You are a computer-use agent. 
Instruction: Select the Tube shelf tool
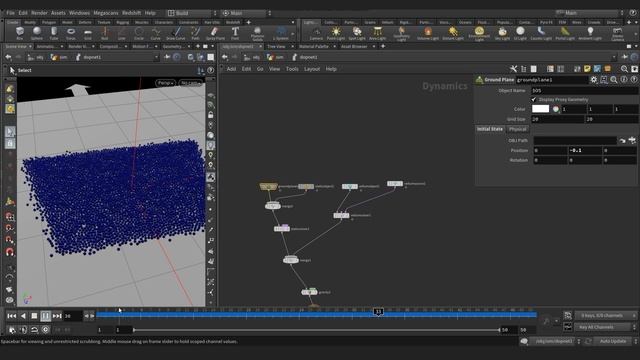(54, 33)
